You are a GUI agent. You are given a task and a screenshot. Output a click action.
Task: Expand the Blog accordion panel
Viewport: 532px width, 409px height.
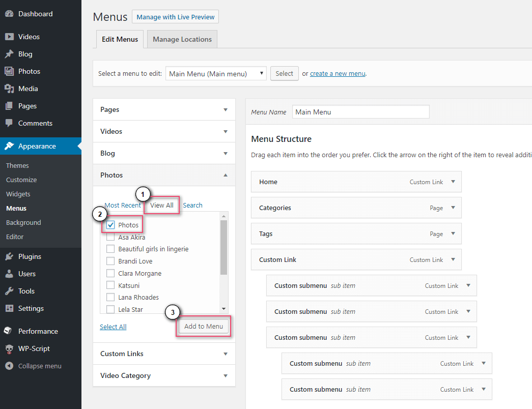[164, 153]
